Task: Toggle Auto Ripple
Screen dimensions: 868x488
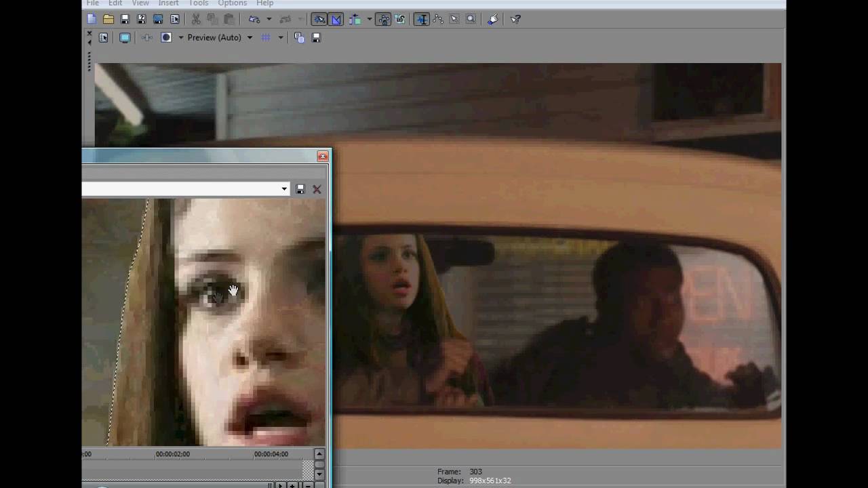Action: click(x=355, y=19)
